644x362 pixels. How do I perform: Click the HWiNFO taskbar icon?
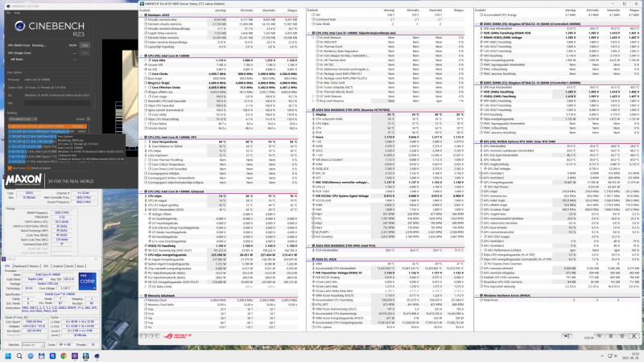(x=86, y=356)
